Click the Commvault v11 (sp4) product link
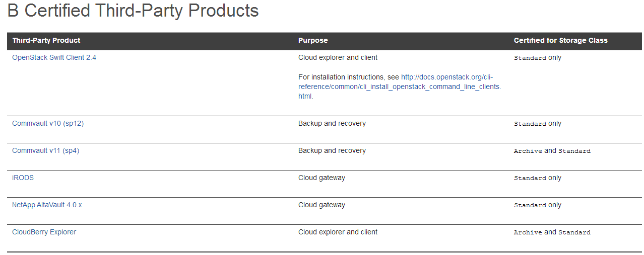 click(x=45, y=150)
